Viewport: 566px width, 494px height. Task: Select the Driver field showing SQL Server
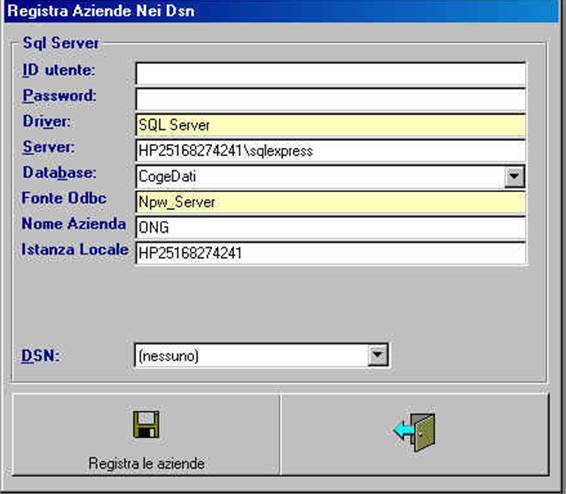[x=330, y=125]
